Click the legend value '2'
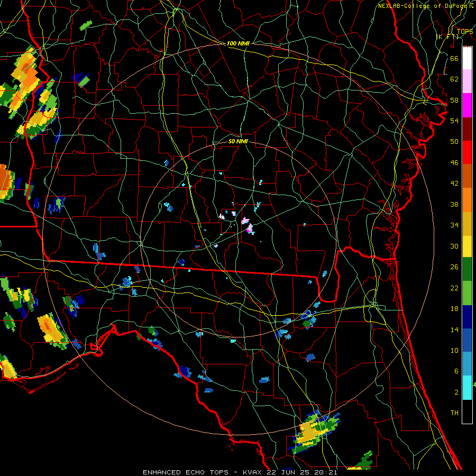The image size is (476, 476). (456, 392)
